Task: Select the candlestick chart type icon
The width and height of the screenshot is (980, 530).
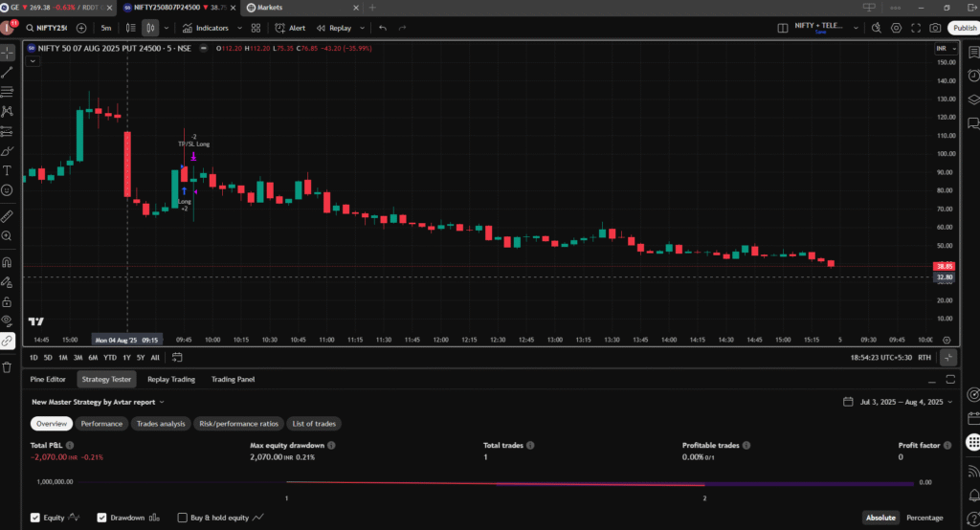Action: [x=150, y=28]
